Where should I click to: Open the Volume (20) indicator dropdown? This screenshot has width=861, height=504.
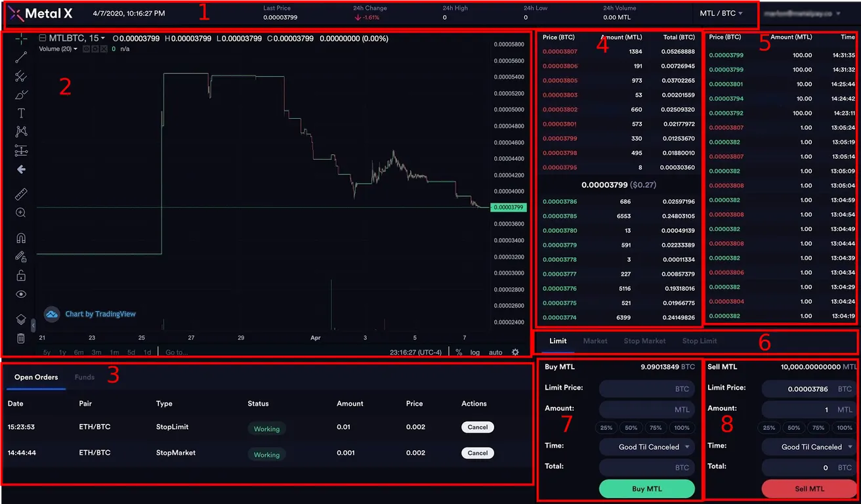tap(58, 49)
